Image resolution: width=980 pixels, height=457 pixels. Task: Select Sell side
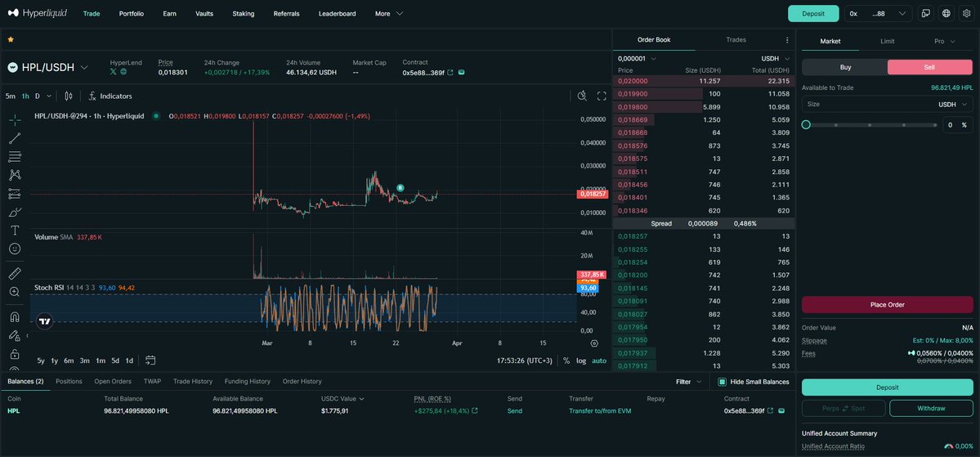tap(929, 68)
